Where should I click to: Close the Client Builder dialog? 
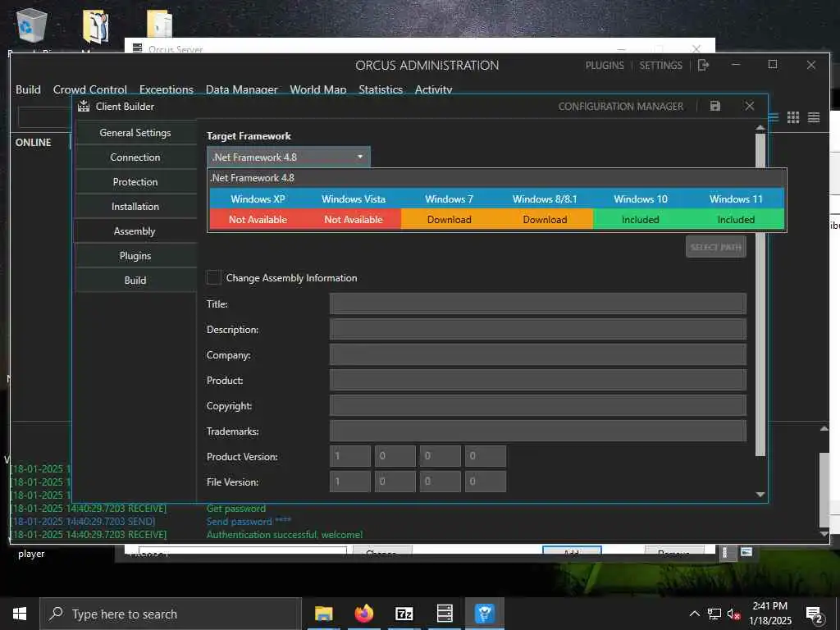(750, 106)
